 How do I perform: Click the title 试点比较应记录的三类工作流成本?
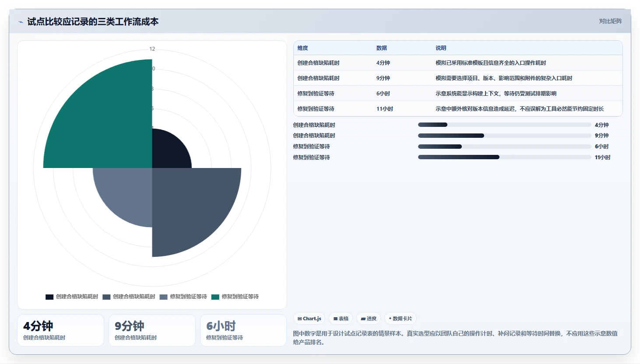[x=93, y=22]
